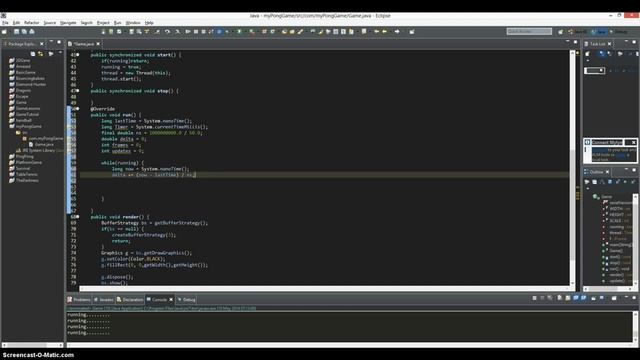Select WIDTH field in the Outline
The width and height of the screenshot is (640, 360).
(x=616, y=209)
